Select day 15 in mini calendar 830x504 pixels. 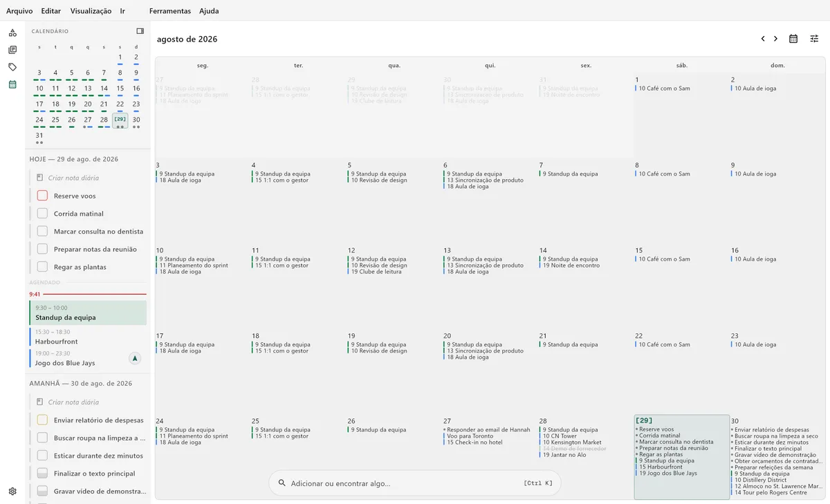click(120, 88)
